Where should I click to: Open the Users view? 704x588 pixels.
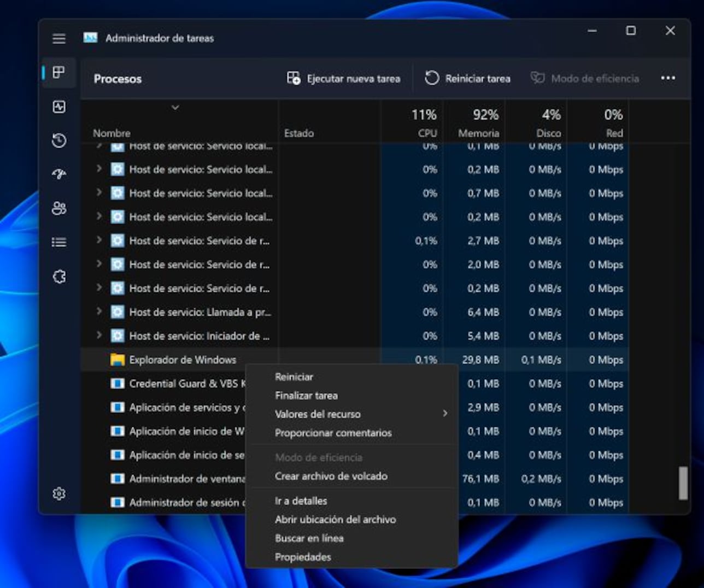coord(58,208)
